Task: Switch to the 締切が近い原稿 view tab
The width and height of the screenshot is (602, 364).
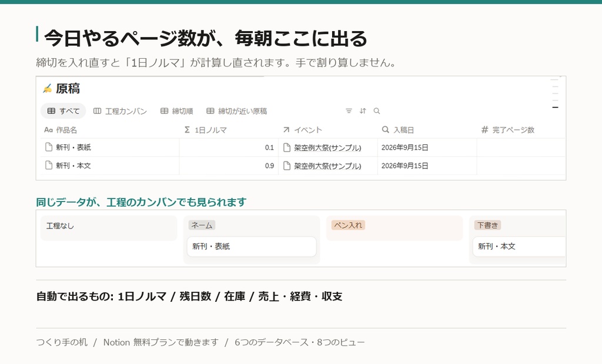Action: 236,111
